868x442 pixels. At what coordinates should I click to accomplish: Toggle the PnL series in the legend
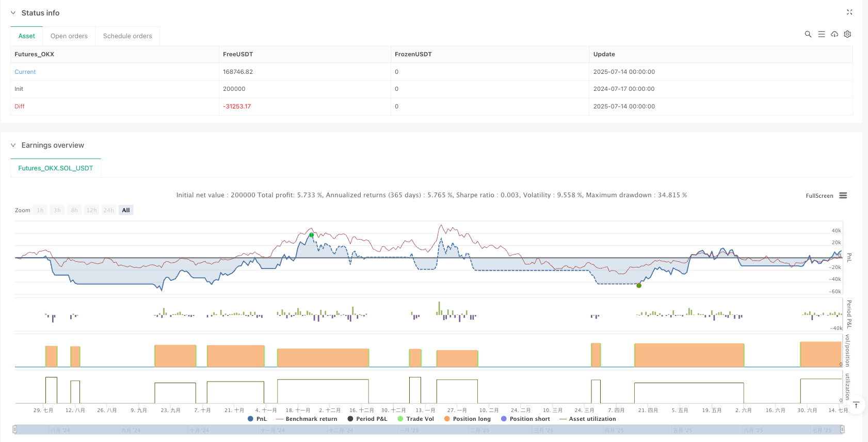pos(258,419)
